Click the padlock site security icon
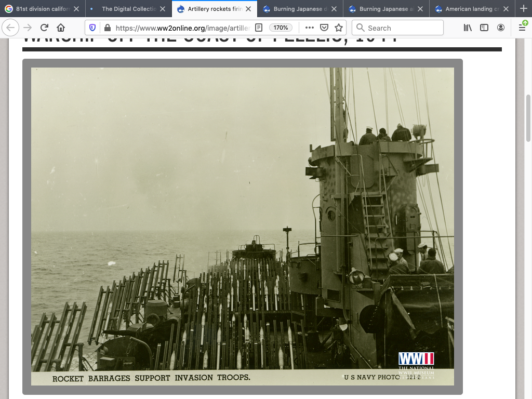532x399 pixels. point(107,28)
